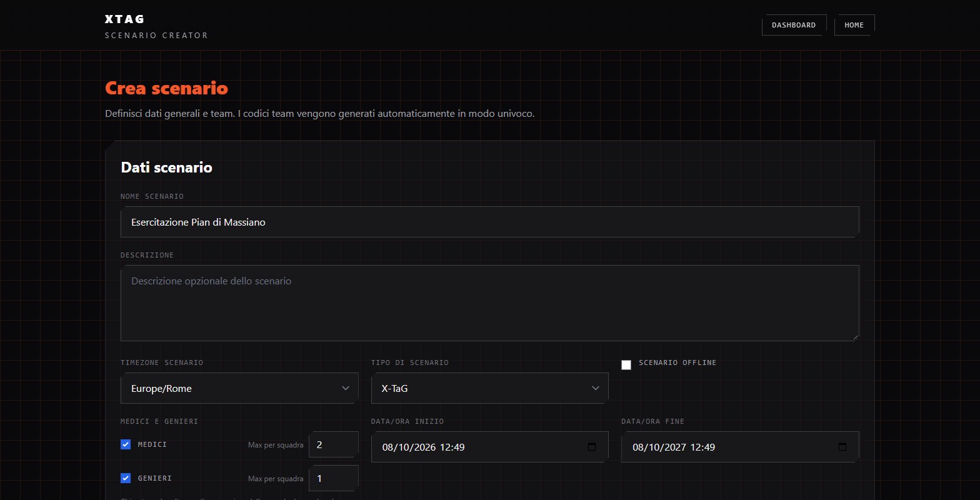980x500 pixels.
Task: Focus the Nome Scenario input field
Action: [489, 222]
